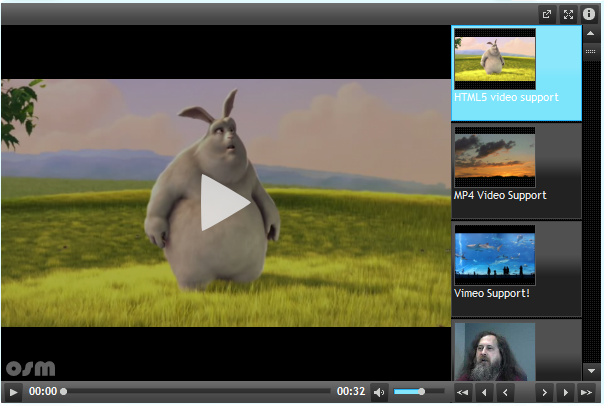
Task: Click the seek bar progress track
Action: click(x=196, y=391)
